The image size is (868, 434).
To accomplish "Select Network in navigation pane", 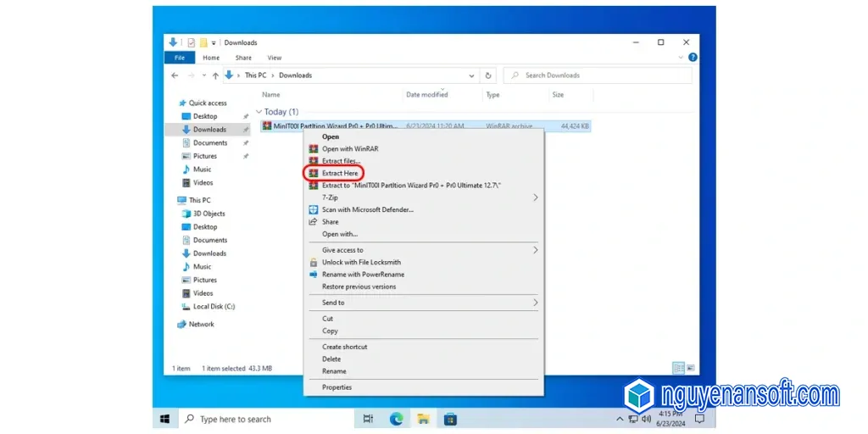I will pyautogui.click(x=201, y=325).
